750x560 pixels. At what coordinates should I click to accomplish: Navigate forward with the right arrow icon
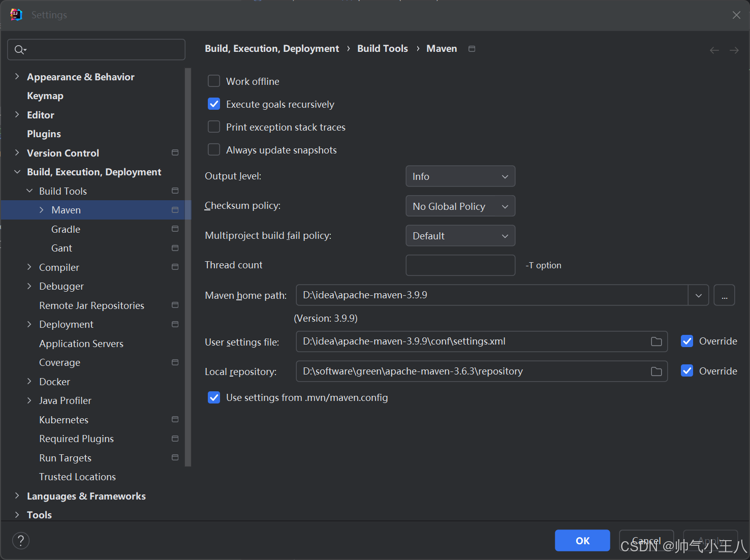734,50
